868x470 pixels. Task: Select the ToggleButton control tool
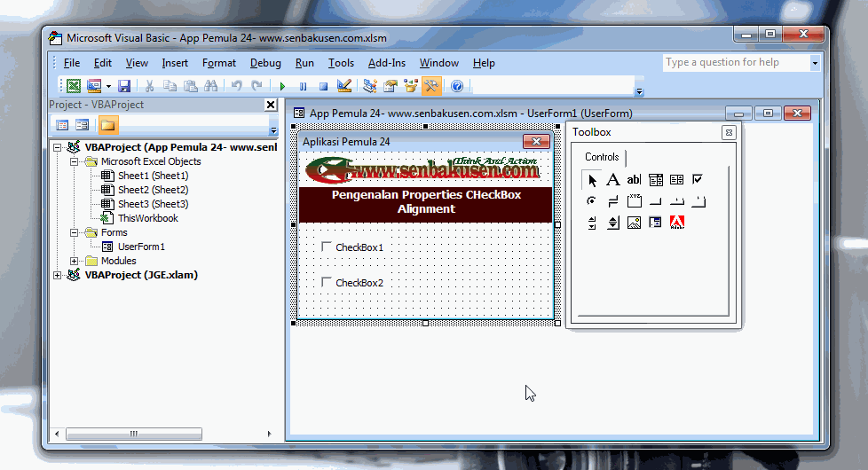(x=612, y=201)
